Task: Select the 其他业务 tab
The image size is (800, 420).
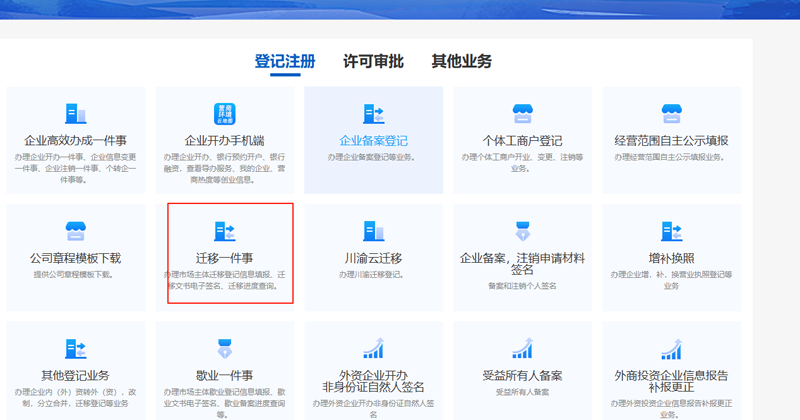Action: coord(461,61)
